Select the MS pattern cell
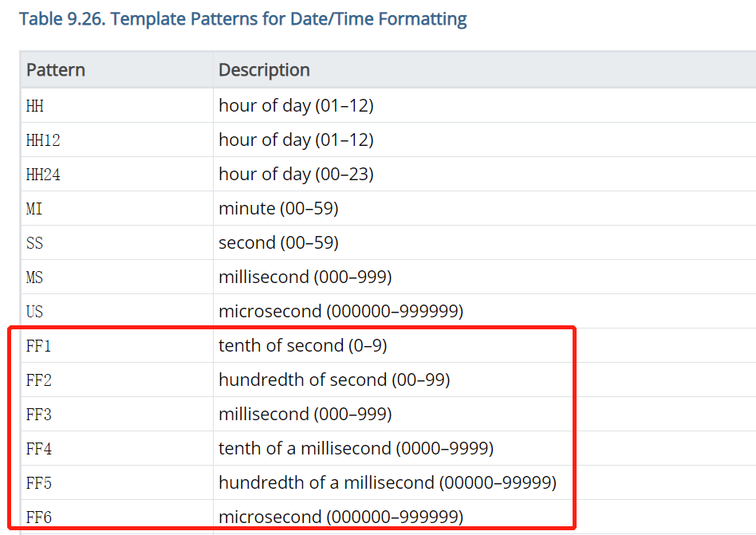The height and width of the screenshot is (535, 756). click(x=35, y=277)
